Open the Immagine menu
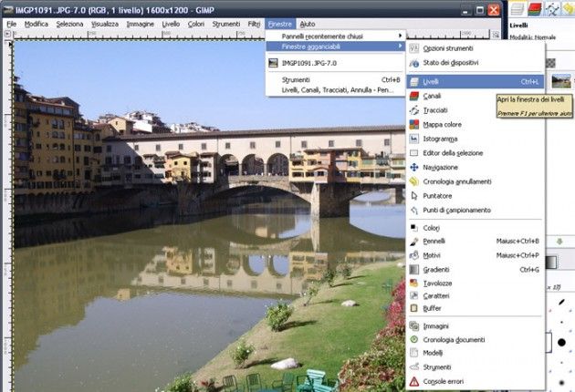Image resolution: width=575 pixels, height=392 pixels. point(140,25)
